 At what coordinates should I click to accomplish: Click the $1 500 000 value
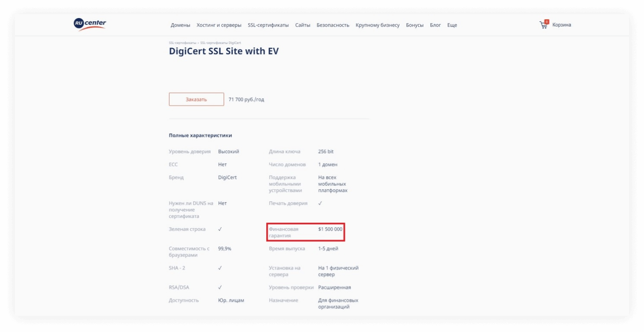point(330,229)
